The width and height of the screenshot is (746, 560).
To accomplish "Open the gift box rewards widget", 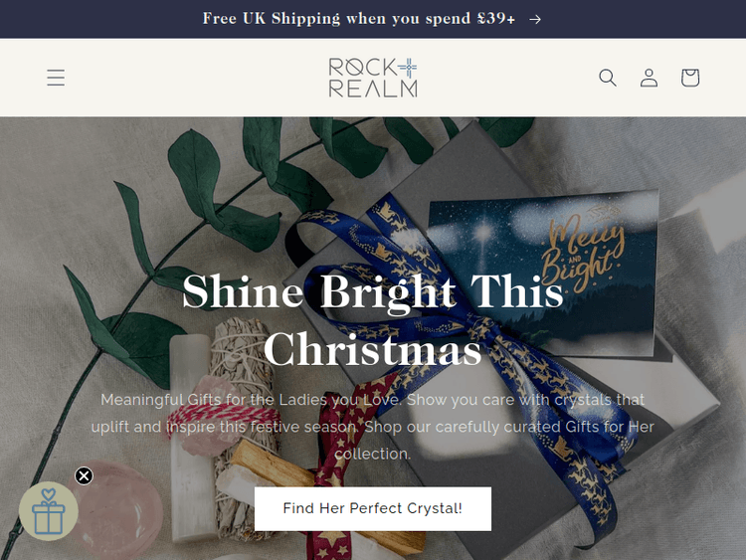I will click(x=49, y=511).
